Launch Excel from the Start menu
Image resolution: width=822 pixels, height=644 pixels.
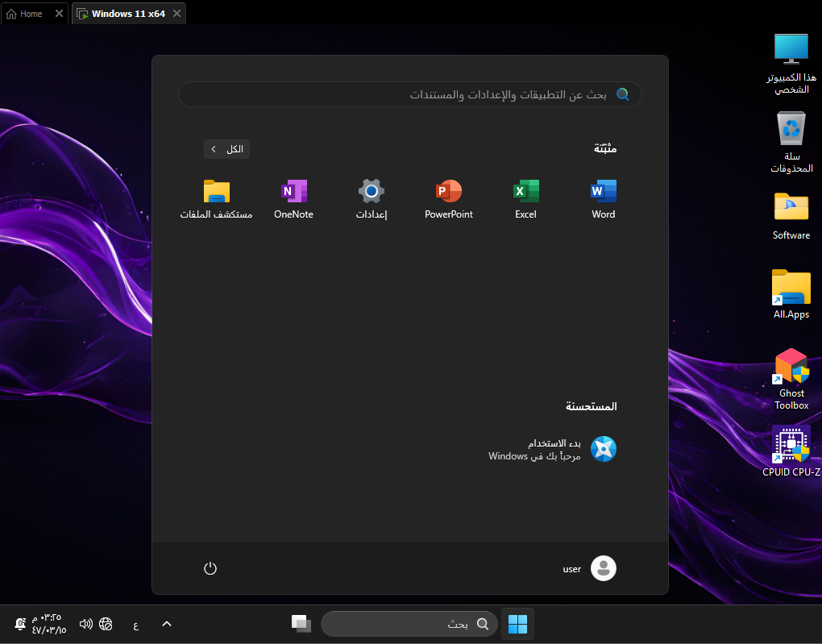(525, 199)
